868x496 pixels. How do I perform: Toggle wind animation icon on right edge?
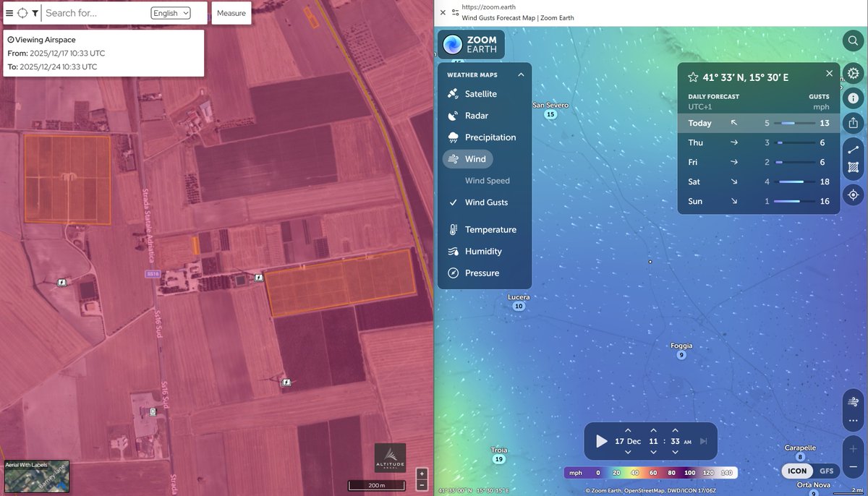click(x=854, y=402)
